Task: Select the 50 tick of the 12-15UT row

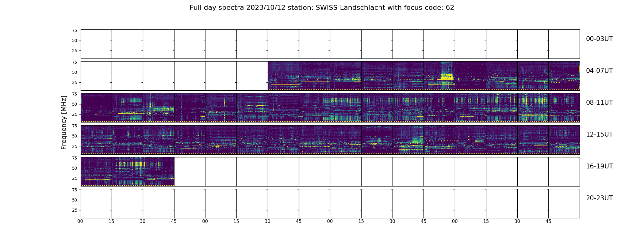Action: point(75,136)
